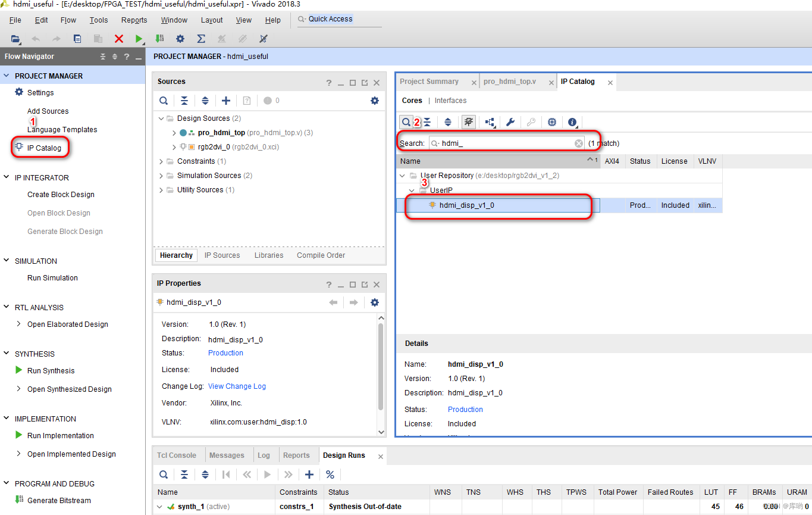Open the Tools menu
This screenshot has width=812, height=515.
[99, 20]
